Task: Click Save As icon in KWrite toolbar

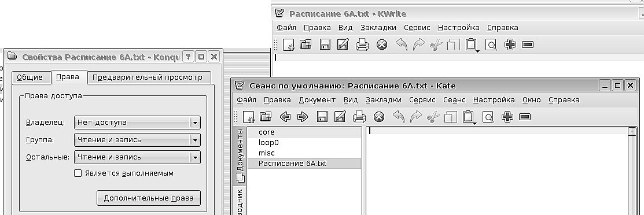Action: click(x=343, y=45)
